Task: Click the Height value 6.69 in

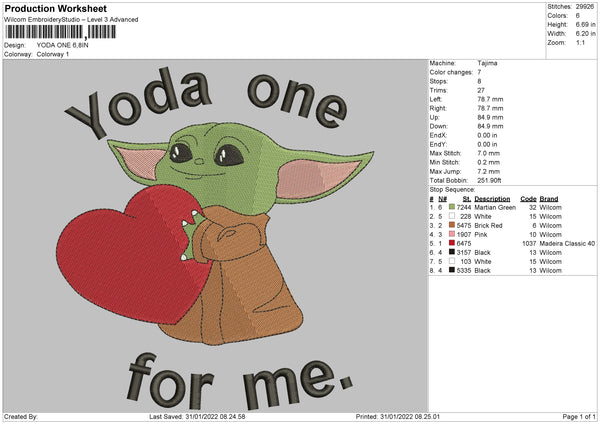Action: click(585, 24)
